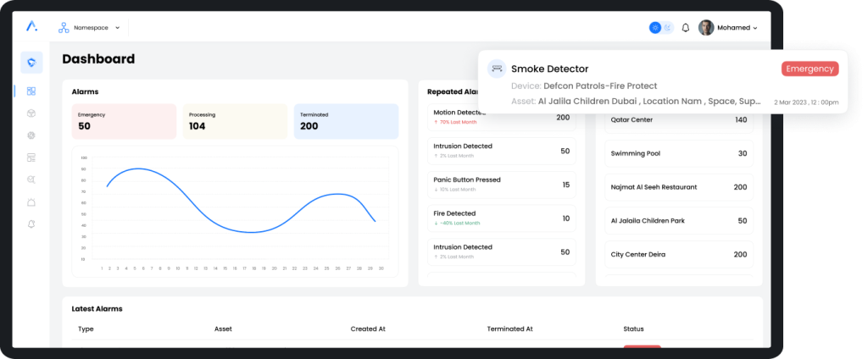
Task: Switch to light mode sun toggle
Action: click(x=655, y=28)
